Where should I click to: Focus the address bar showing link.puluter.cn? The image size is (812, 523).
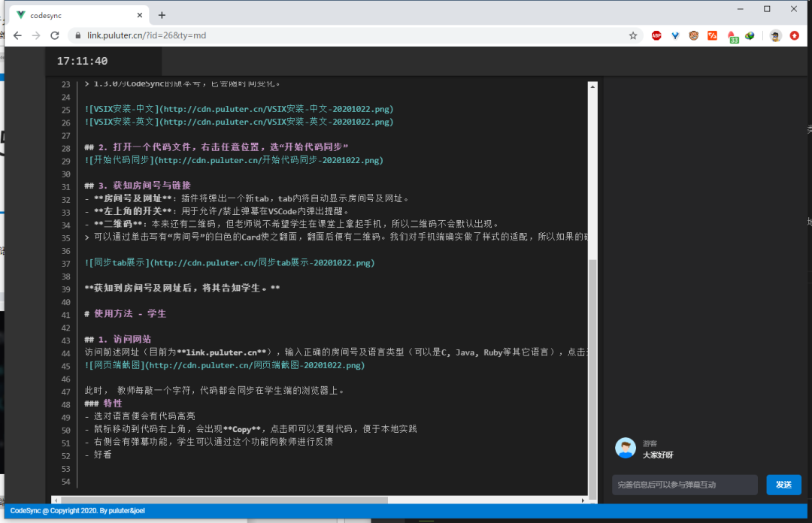[x=354, y=36]
